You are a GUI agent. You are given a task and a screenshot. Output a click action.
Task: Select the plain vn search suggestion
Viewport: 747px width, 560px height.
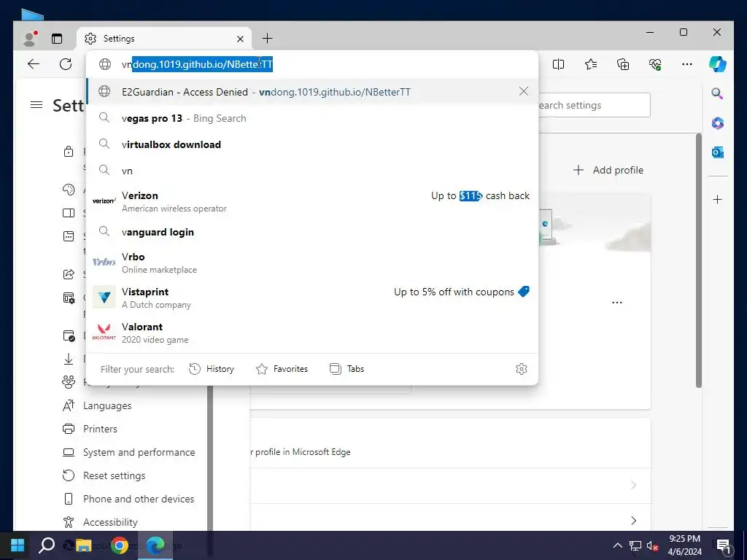(x=312, y=171)
